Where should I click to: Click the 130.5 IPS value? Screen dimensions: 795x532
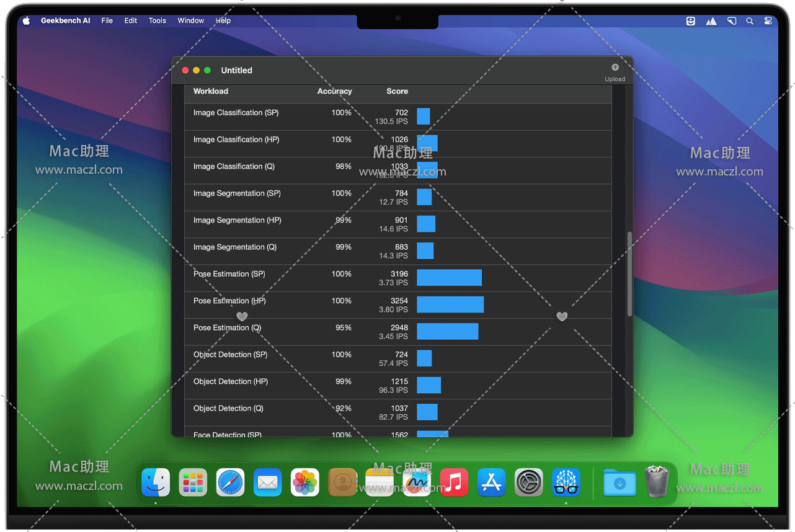(391, 122)
